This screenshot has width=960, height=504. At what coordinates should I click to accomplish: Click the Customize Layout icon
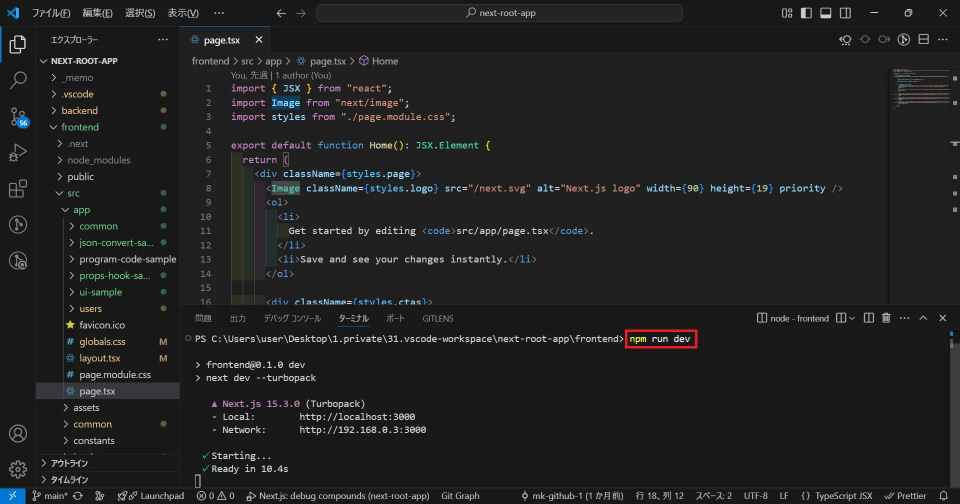click(x=787, y=13)
